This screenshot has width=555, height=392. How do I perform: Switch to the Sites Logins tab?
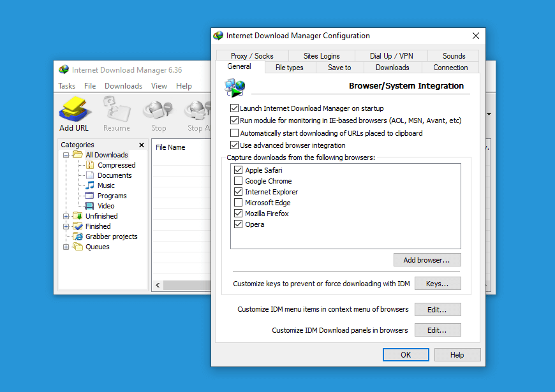click(322, 56)
